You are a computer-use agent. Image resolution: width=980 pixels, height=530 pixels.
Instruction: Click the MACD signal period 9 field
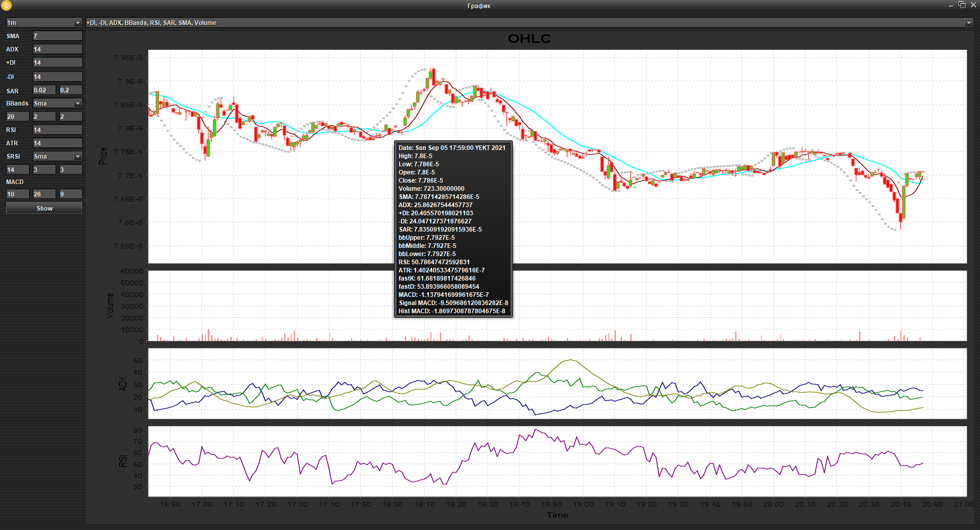[x=70, y=194]
